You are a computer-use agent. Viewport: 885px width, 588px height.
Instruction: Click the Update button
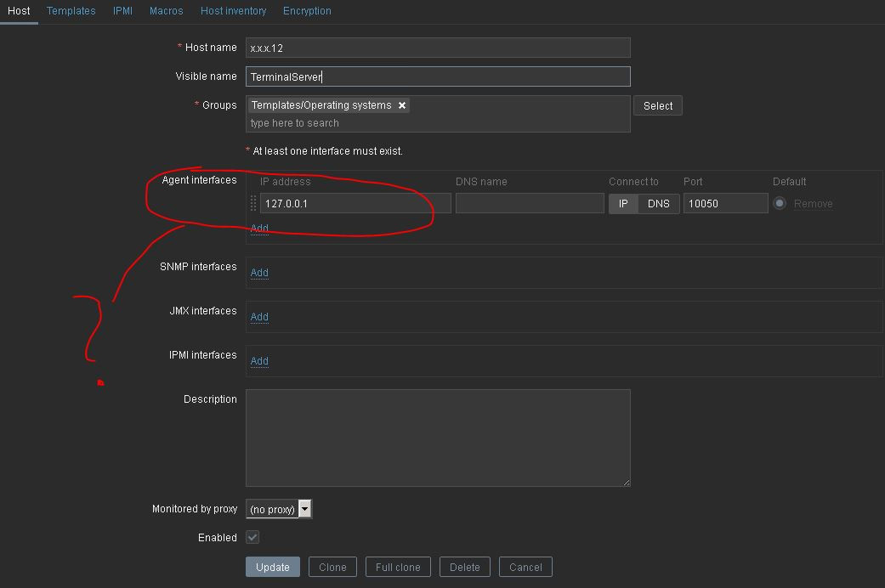(272, 567)
